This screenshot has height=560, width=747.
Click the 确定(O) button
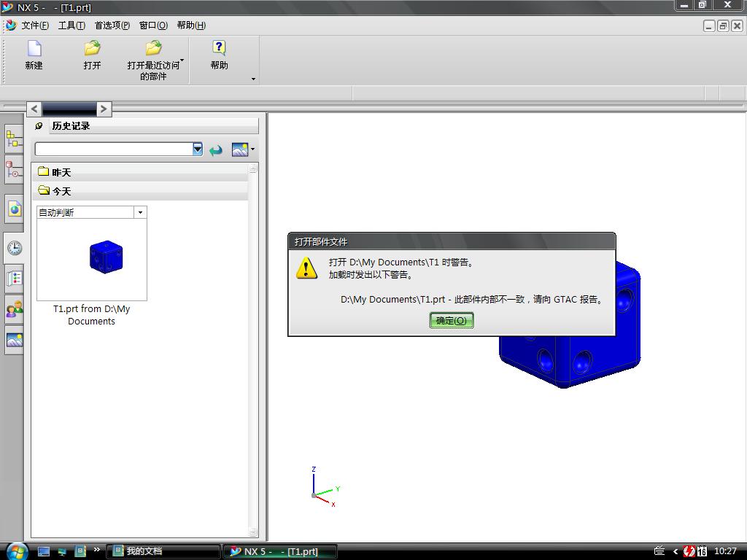[451, 321]
